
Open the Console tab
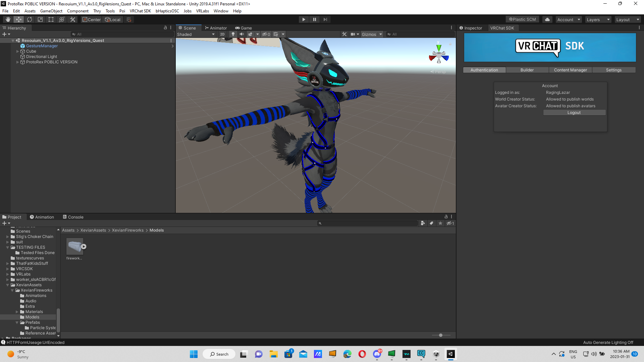pos(73,217)
